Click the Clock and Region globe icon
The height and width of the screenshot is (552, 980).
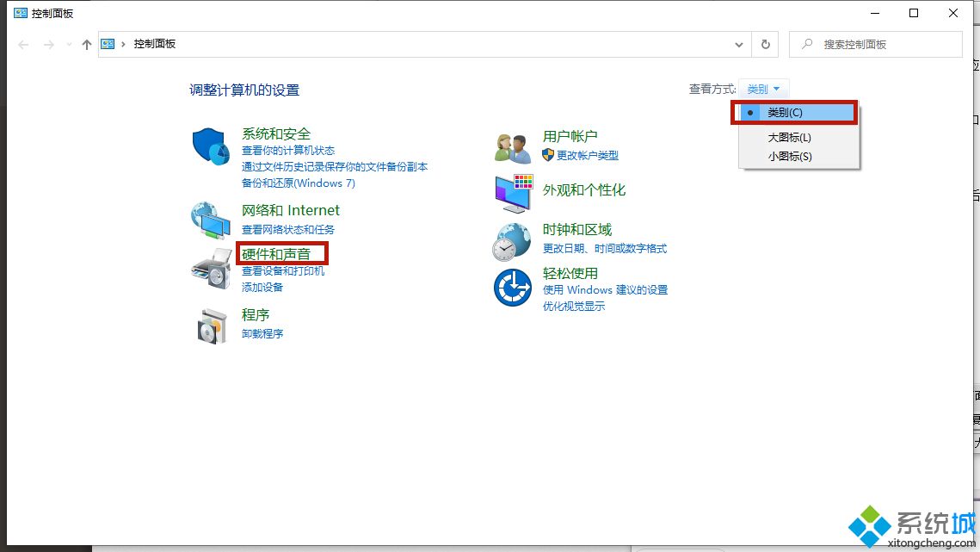click(x=513, y=242)
